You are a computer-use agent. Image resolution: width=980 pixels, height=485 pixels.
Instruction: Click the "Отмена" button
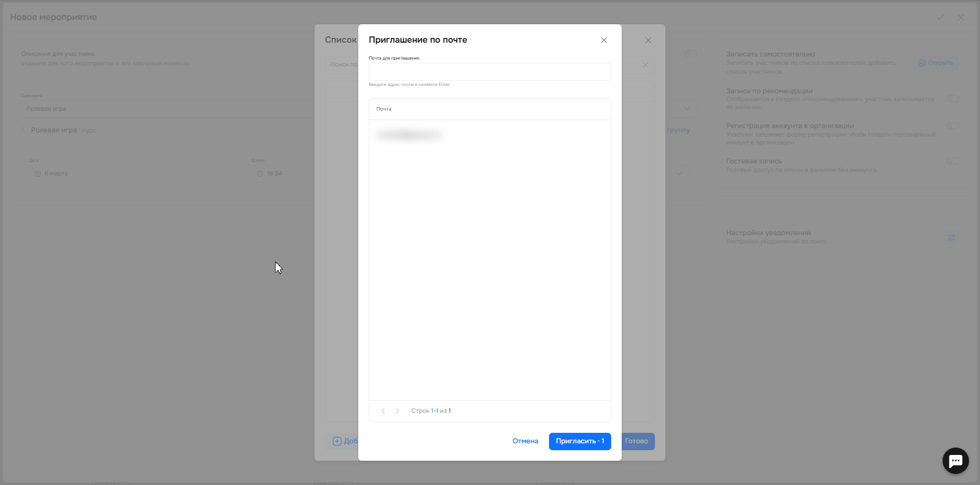[525, 441]
